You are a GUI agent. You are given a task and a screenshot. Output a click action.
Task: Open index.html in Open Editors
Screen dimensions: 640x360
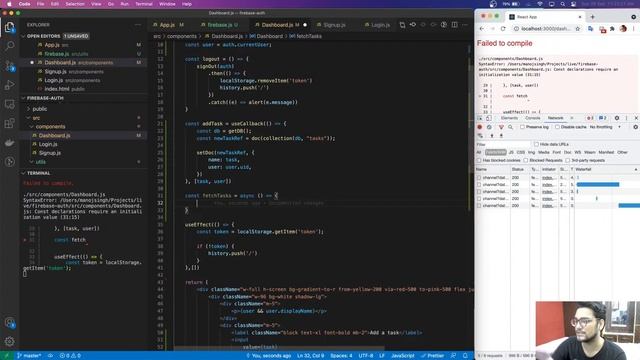pyautogui.click(x=57, y=89)
